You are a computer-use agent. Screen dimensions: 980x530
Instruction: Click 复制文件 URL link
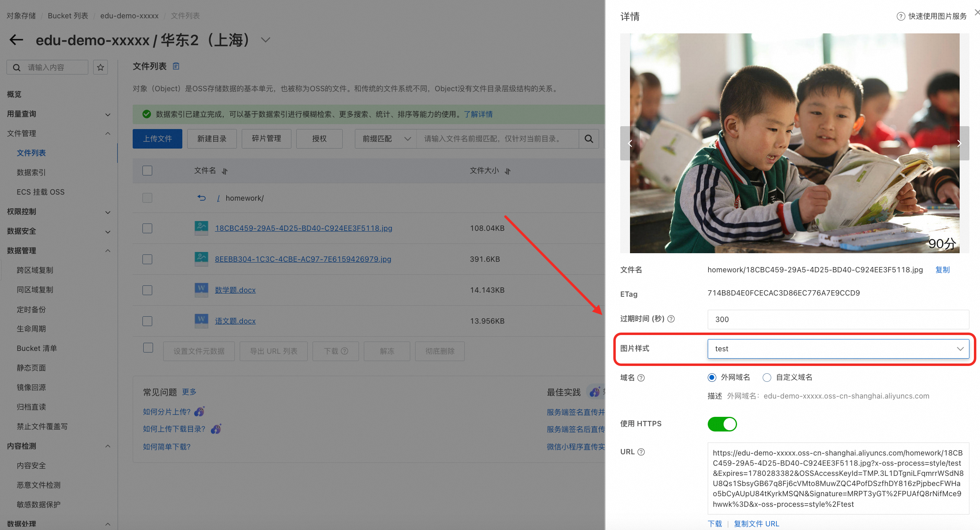(x=757, y=524)
